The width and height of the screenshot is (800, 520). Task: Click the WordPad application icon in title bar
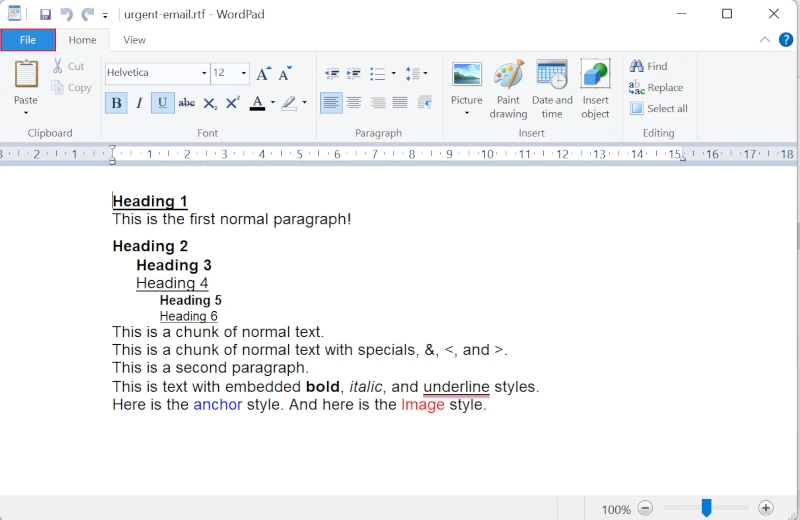[x=15, y=14]
